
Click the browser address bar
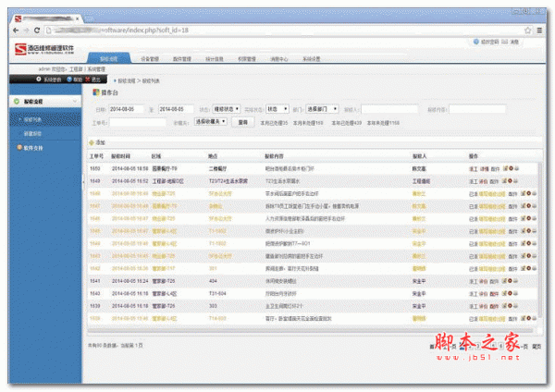(283, 31)
